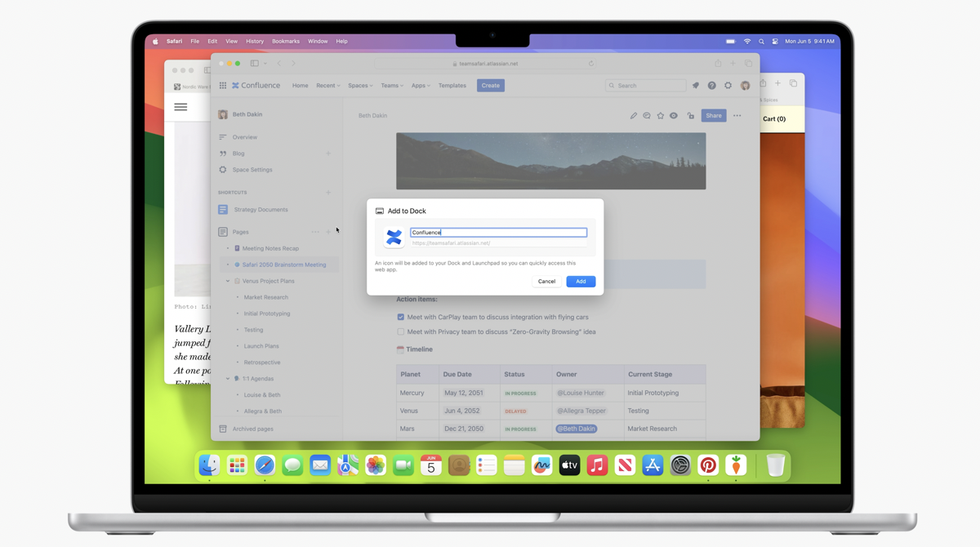980x547 pixels.
Task: Click the teamsafari.atlassian.net address bar
Action: click(488, 63)
